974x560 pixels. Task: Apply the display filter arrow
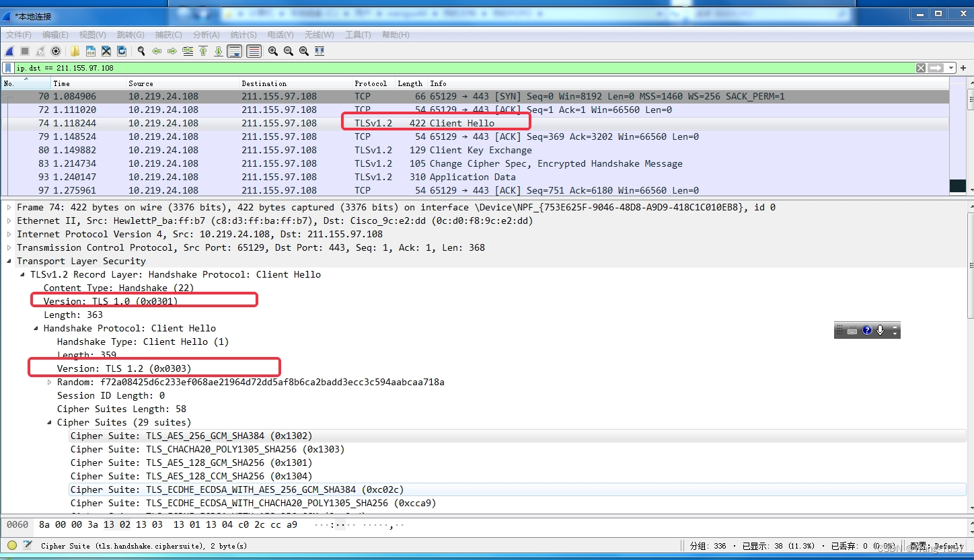[x=936, y=68]
